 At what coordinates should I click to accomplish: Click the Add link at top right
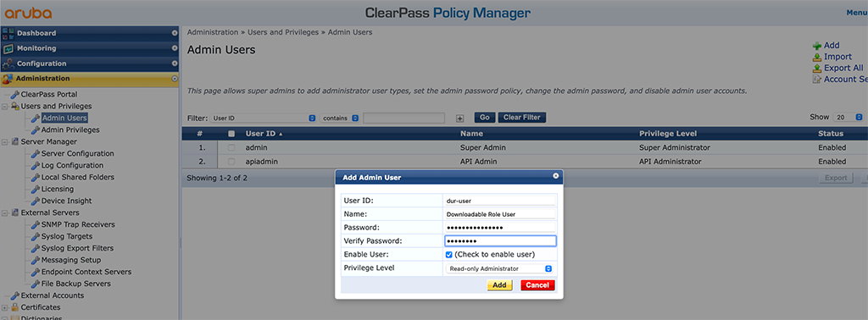pyautogui.click(x=832, y=46)
